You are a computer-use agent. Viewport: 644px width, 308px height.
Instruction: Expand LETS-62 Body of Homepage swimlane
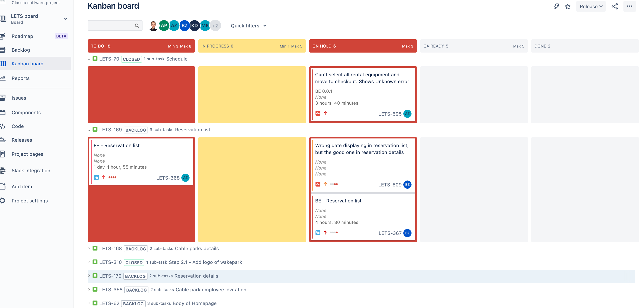89,303
